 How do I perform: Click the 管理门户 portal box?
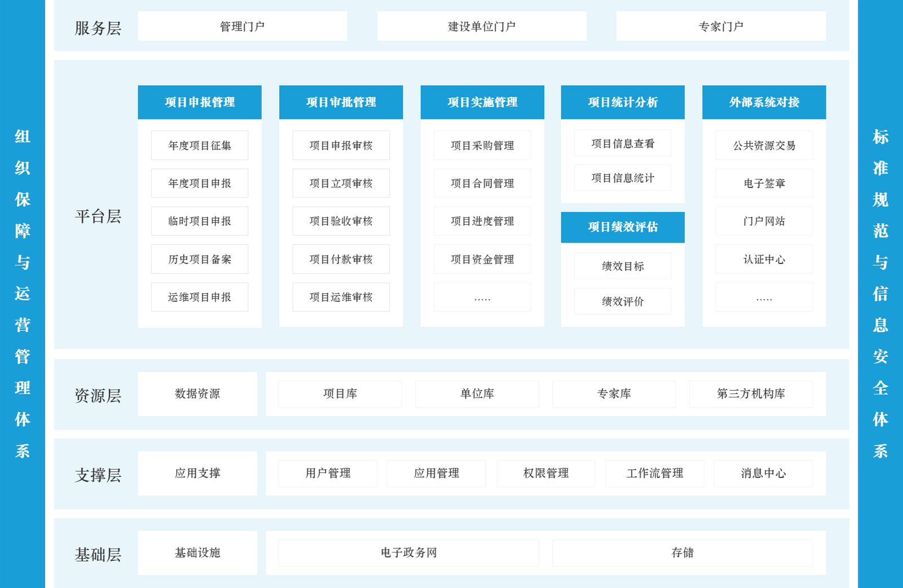242,26
